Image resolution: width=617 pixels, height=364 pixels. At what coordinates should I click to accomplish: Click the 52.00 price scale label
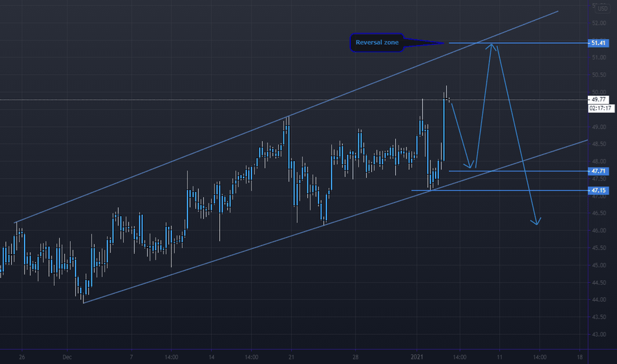pos(598,23)
